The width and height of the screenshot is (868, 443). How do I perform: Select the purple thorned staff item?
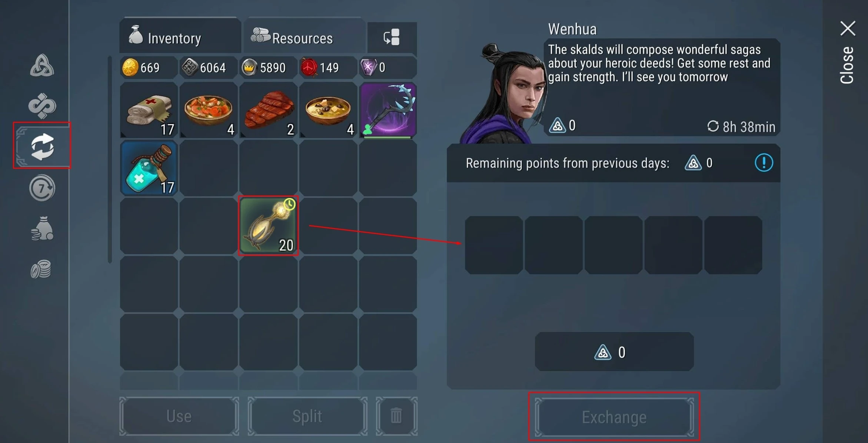pyautogui.click(x=388, y=110)
